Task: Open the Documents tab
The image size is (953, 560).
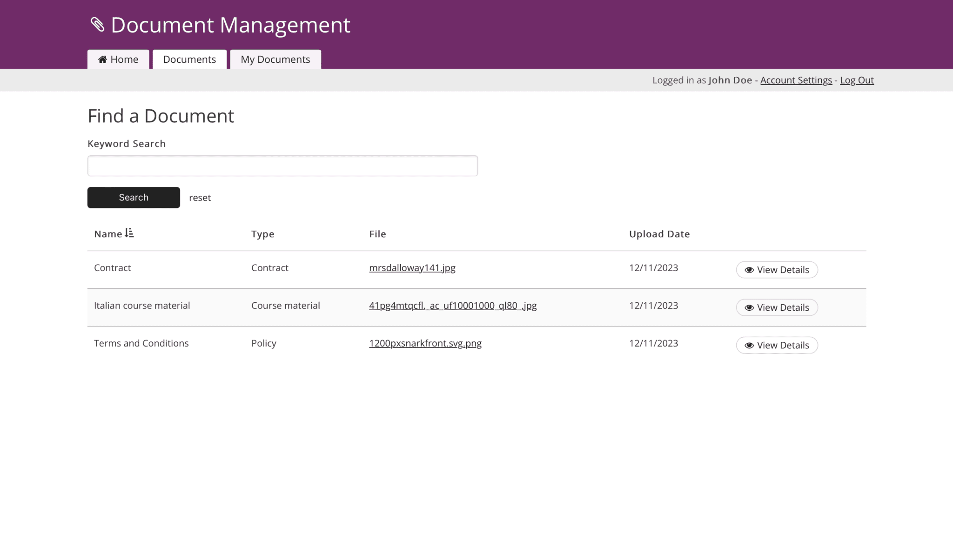Action: point(189,59)
